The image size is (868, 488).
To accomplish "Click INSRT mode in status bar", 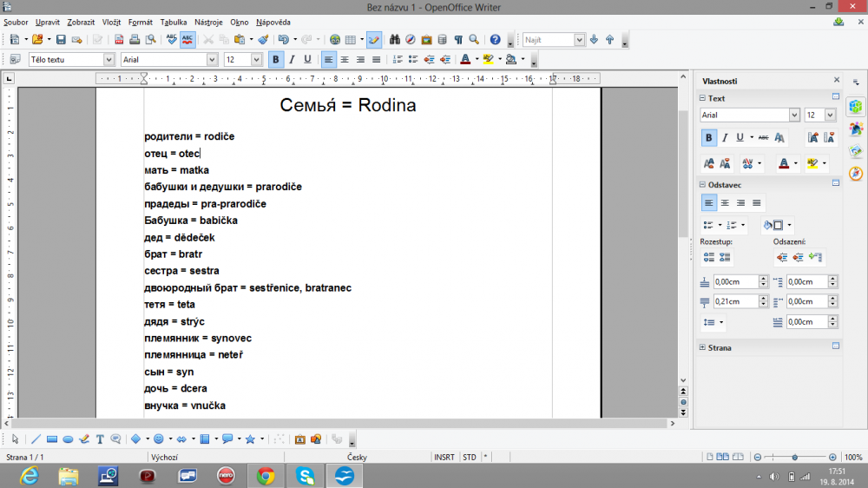I will [x=444, y=457].
